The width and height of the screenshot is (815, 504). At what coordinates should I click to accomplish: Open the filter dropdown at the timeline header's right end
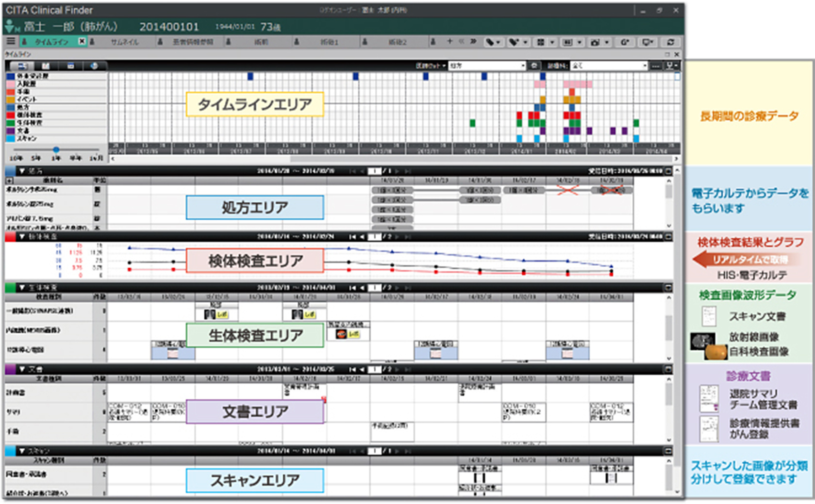672,65
